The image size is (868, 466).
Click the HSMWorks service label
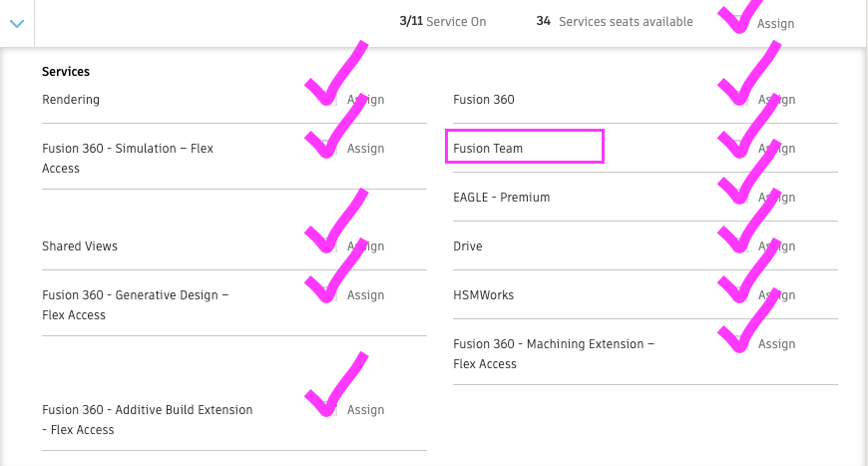484,295
